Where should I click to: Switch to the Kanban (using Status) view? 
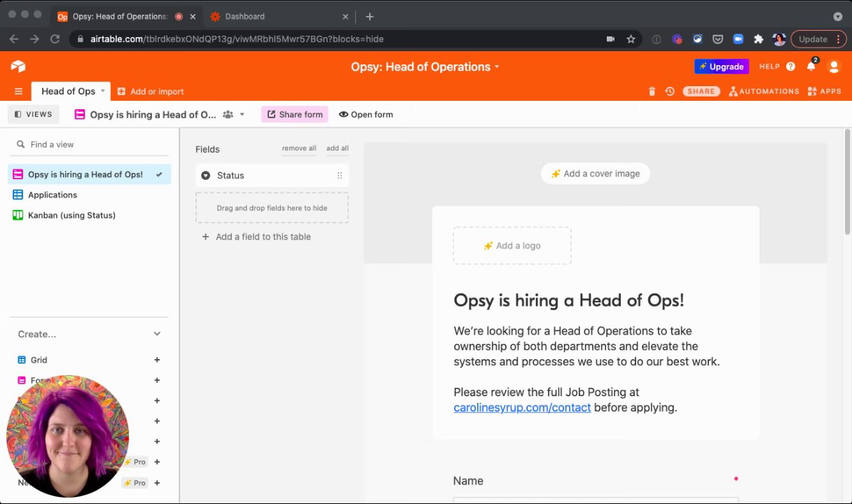coord(71,215)
